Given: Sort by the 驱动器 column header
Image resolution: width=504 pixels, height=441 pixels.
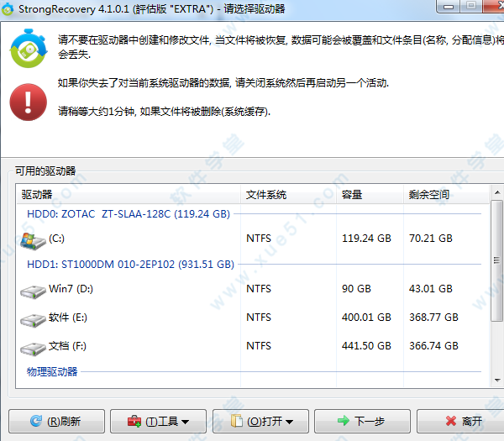Looking at the screenshot, I should click(128, 194).
